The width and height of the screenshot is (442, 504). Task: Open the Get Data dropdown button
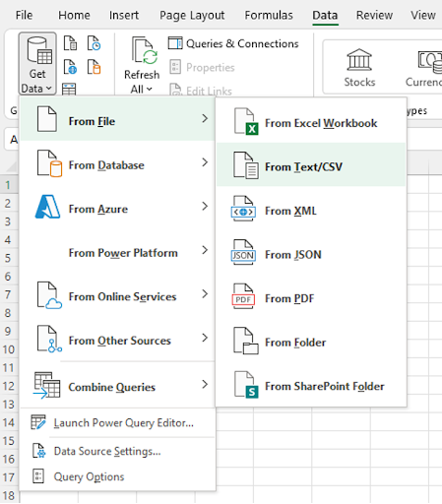coord(37,64)
